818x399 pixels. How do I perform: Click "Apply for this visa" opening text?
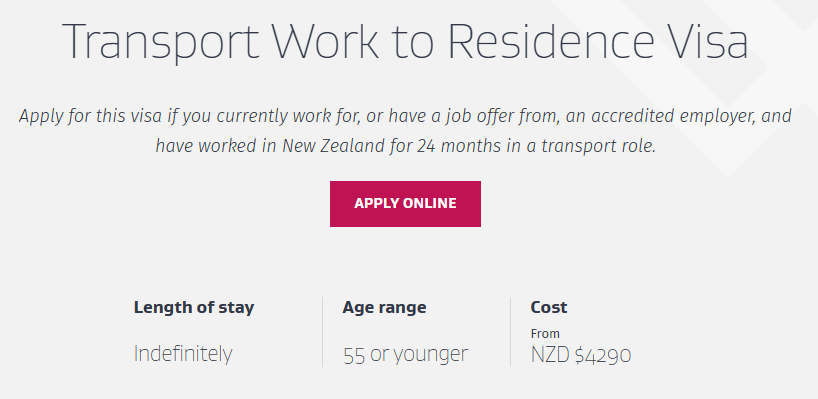click(91, 116)
